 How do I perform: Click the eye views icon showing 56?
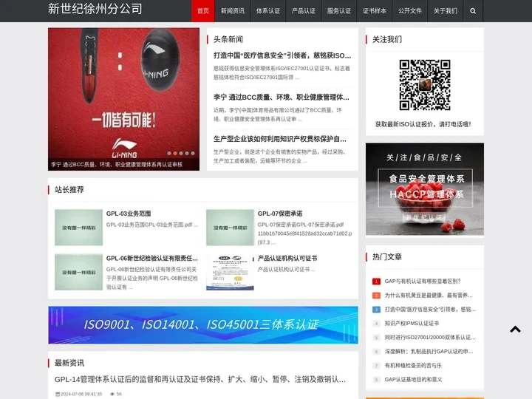click(x=112, y=394)
